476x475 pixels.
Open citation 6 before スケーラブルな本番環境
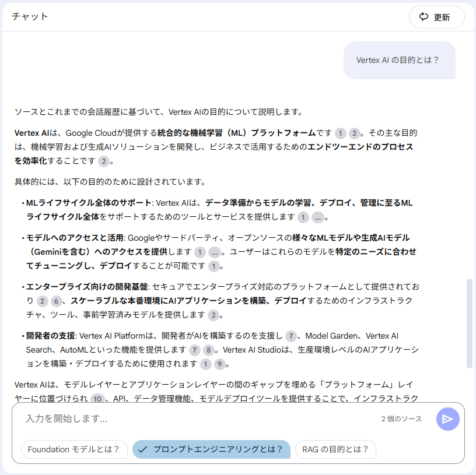56,301
